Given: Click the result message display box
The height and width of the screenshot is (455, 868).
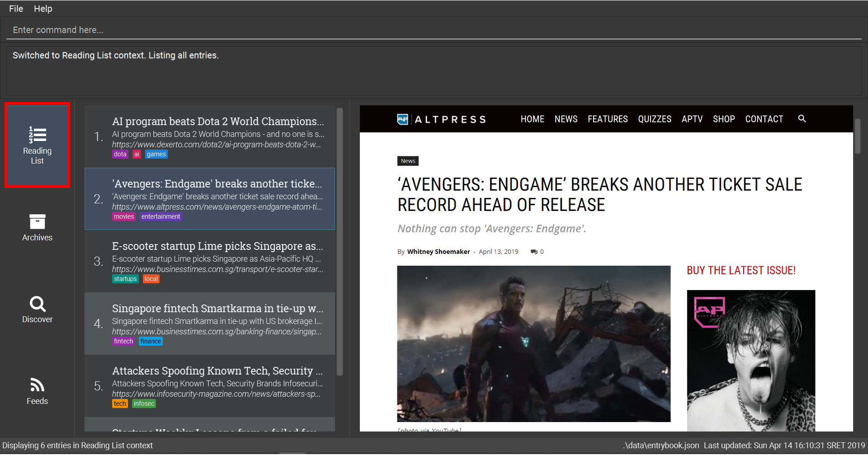Looking at the screenshot, I should (434, 70).
